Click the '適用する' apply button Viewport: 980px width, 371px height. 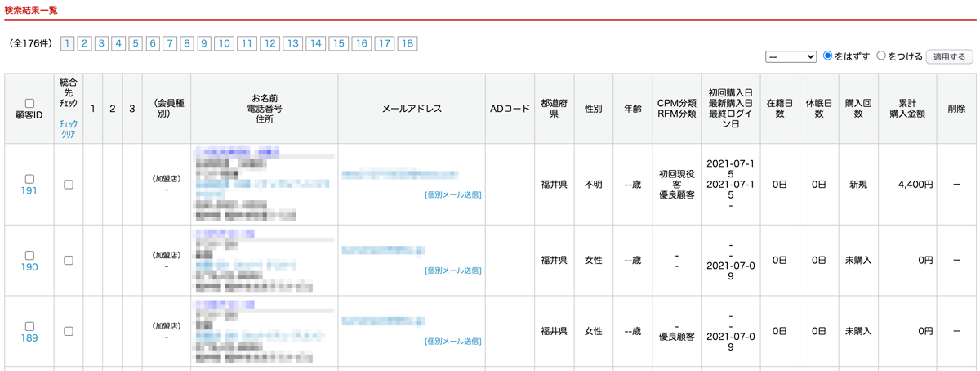[949, 56]
